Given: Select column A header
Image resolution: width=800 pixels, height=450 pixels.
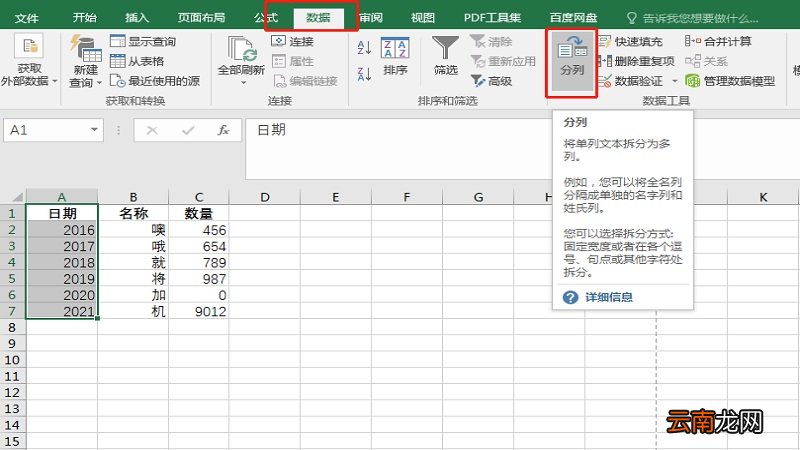Looking at the screenshot, I should click(x=62, y=197).
